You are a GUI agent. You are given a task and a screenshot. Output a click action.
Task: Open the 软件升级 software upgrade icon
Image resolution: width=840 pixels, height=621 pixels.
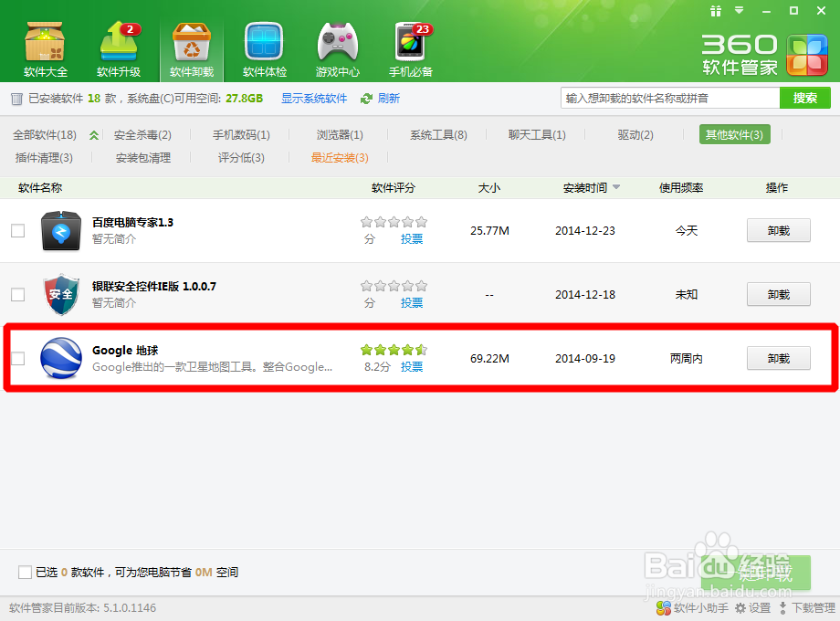pos(119,49)
